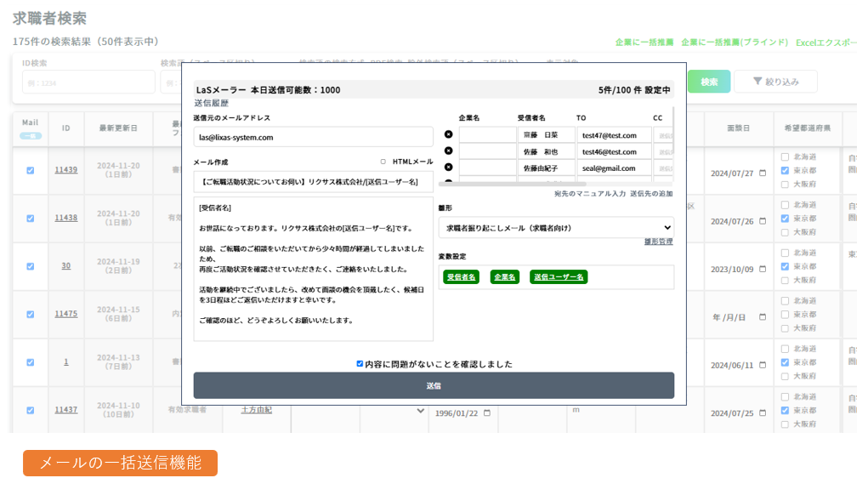The width and height of the screenshot is (868, 478).
Task: Remove recipient 佐藤由紀子 with X icon
Action: coord(449,168)
